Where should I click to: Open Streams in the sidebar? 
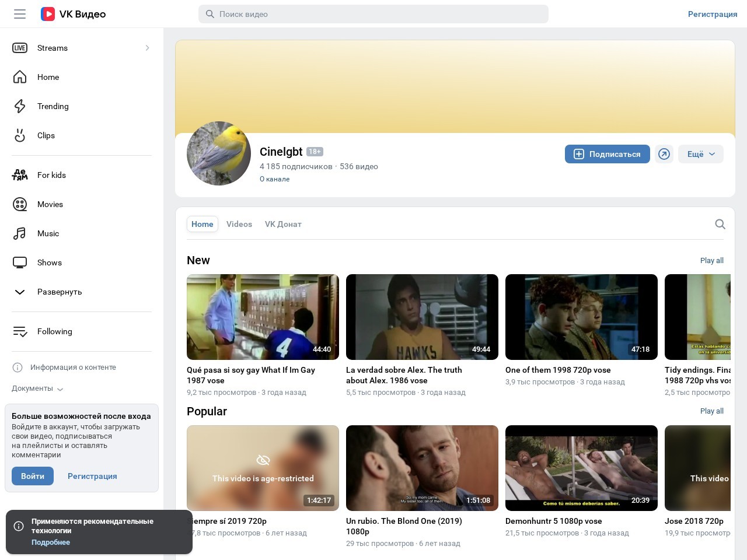82,48
